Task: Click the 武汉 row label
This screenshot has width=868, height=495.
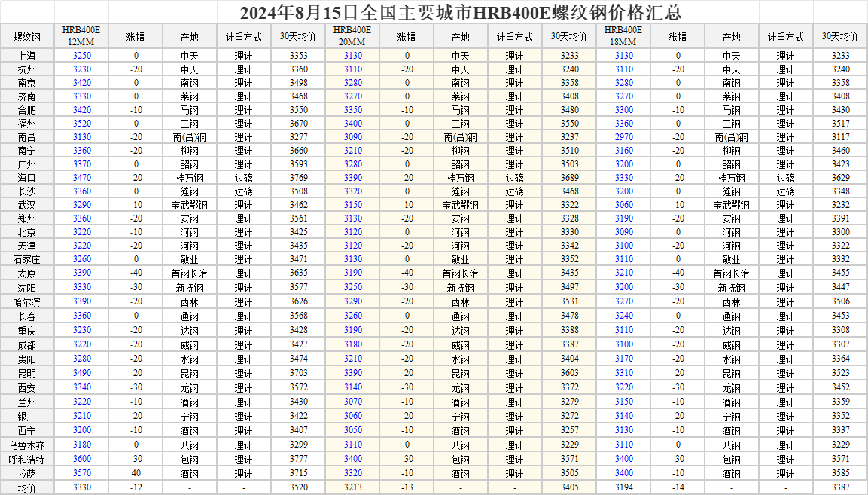Action: coord(27,205)
